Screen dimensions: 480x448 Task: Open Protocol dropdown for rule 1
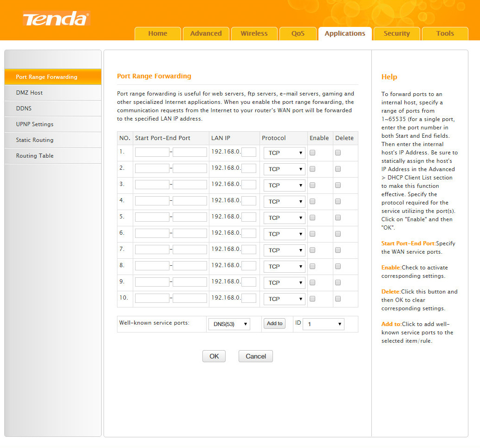point(285,153)
